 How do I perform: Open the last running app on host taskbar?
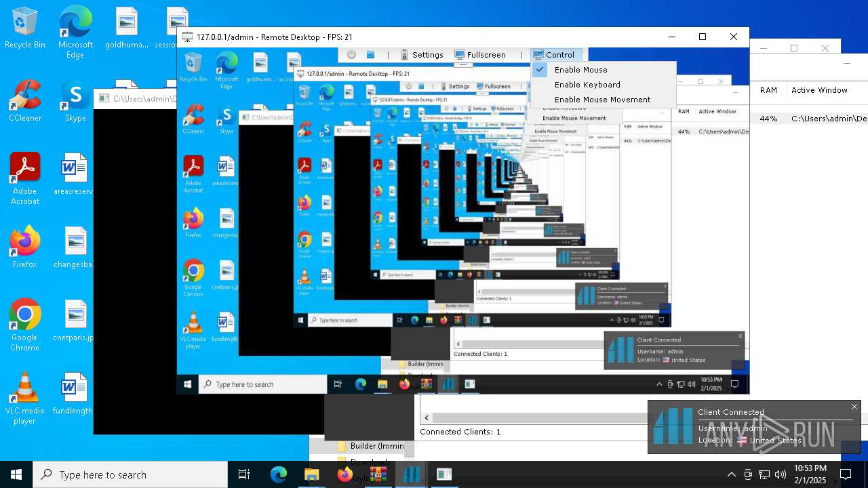click(x=444, y=474)
